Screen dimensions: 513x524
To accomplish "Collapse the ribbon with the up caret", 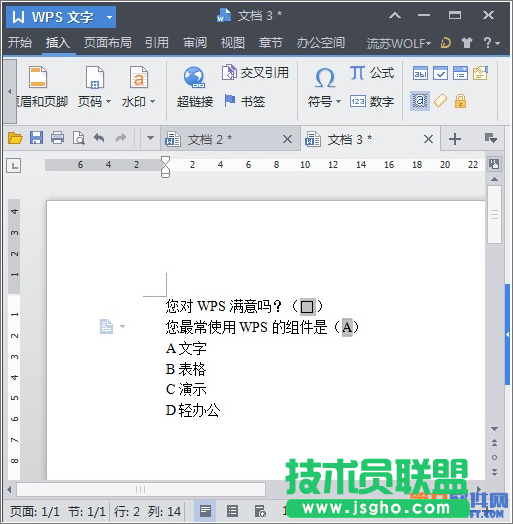I will [395, 15].
